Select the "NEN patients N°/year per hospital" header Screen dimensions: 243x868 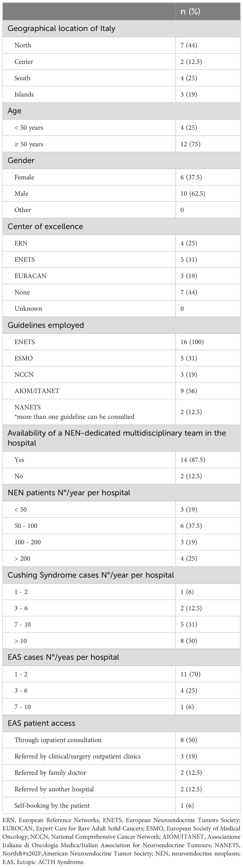(x=69, y=493)
